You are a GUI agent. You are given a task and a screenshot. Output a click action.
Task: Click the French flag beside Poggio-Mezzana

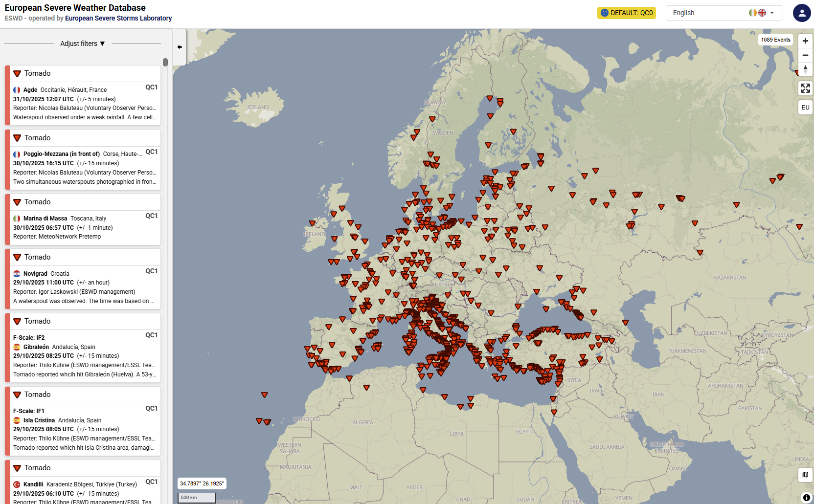coord(17,154)
